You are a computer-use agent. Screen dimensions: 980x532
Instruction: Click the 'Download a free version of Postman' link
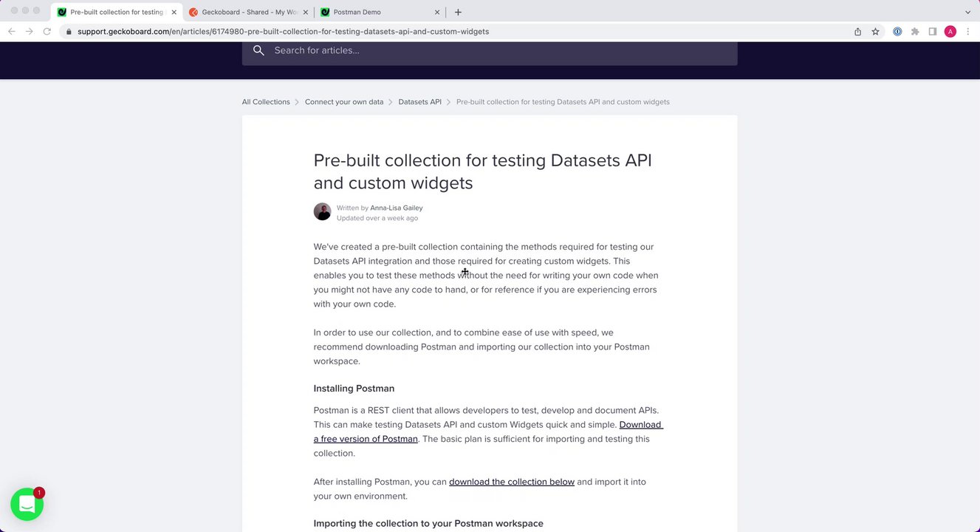click(x=366, y=439)
